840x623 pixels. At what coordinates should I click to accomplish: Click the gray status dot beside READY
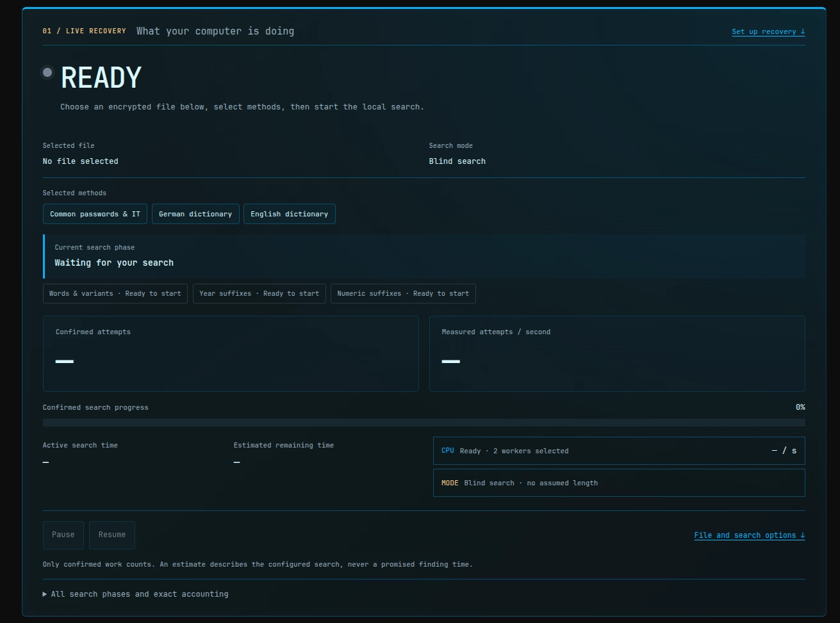47,72
